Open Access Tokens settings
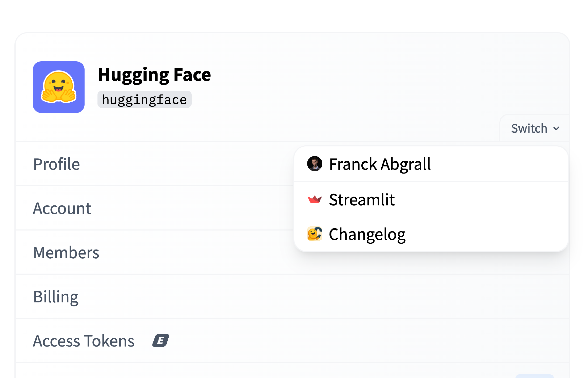Screen dimensions: 588x378 point(84,341)
